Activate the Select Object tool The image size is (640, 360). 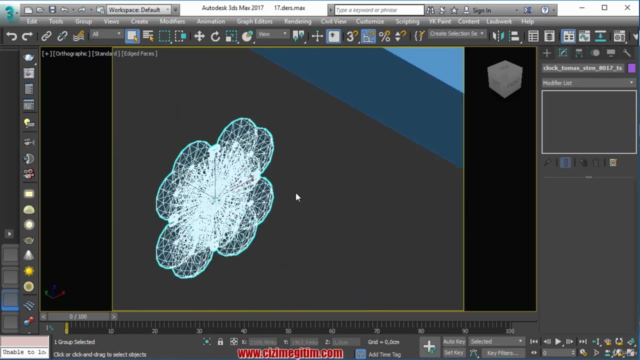pos(132,36)
